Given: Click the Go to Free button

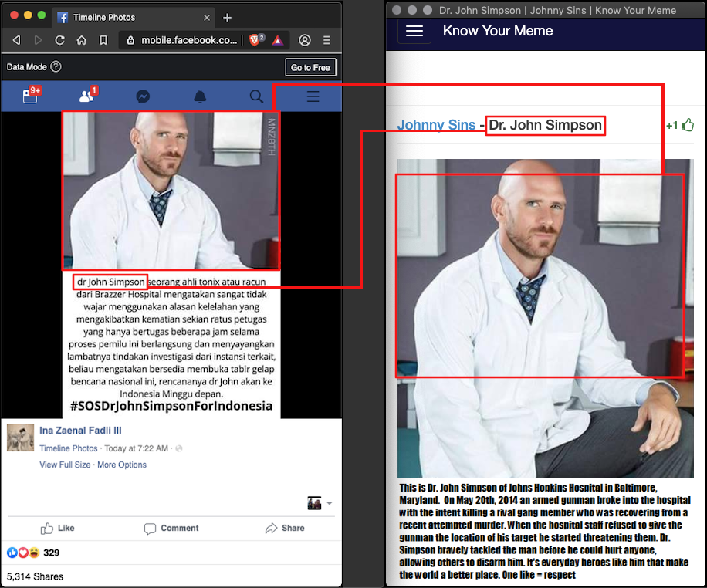Looking at the screenshot, I should coord(310,67).
